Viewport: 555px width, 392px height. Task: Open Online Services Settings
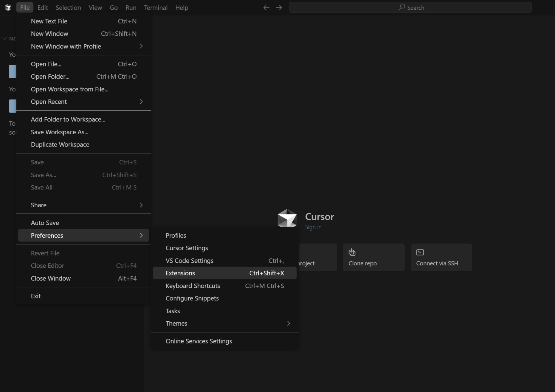click(x=224, y=341)
